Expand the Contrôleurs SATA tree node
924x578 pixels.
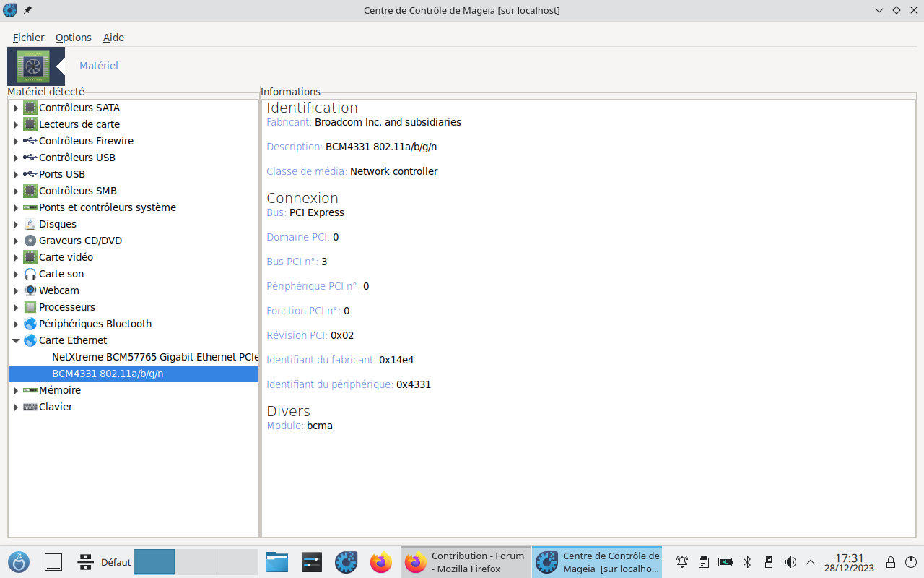15,108
